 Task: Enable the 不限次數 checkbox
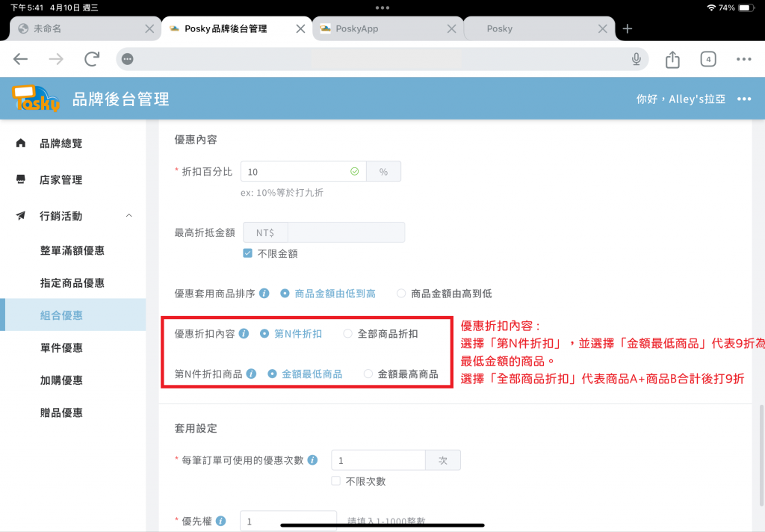335,480
